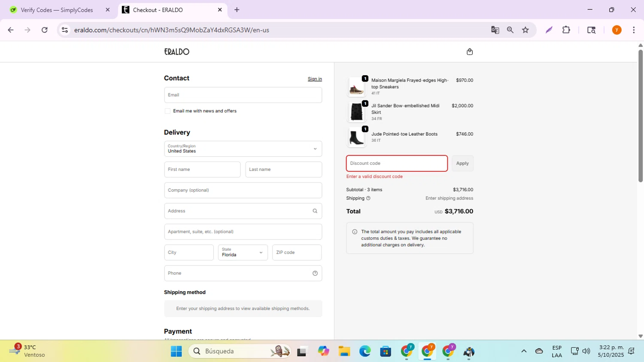This screenshot has height=362, width=644.
Task: Open the Chrome profile avatar
Action: click(617, 30)
